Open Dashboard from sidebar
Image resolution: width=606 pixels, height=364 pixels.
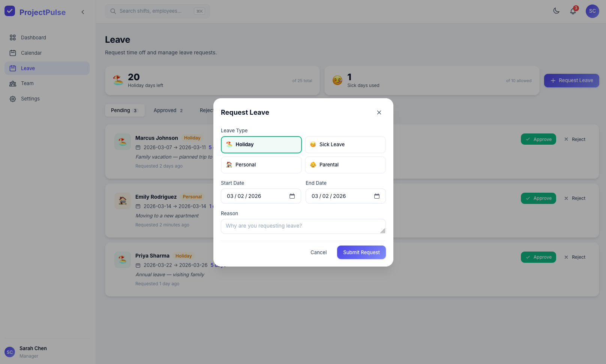coord(33,37)
